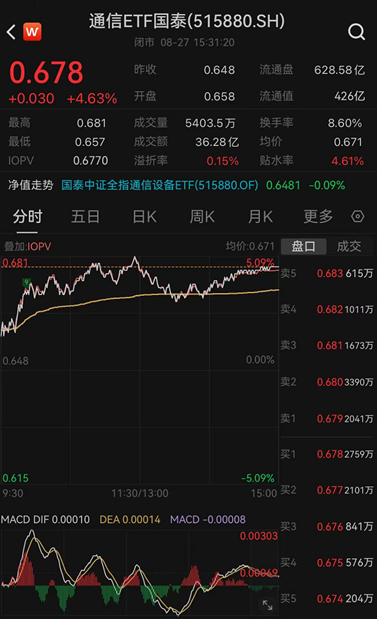Switch to the 五日 tab
The height and width of the screenshot is (619, 377).
(86, 217)
